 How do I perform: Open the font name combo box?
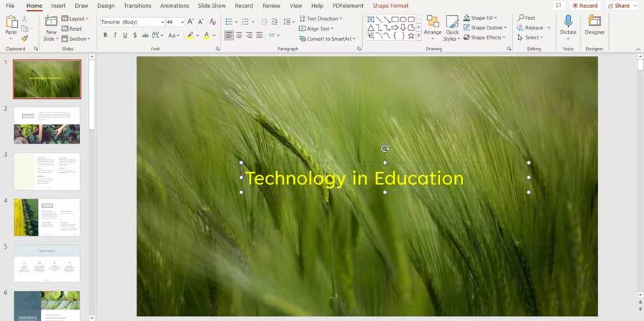(132, 21)
